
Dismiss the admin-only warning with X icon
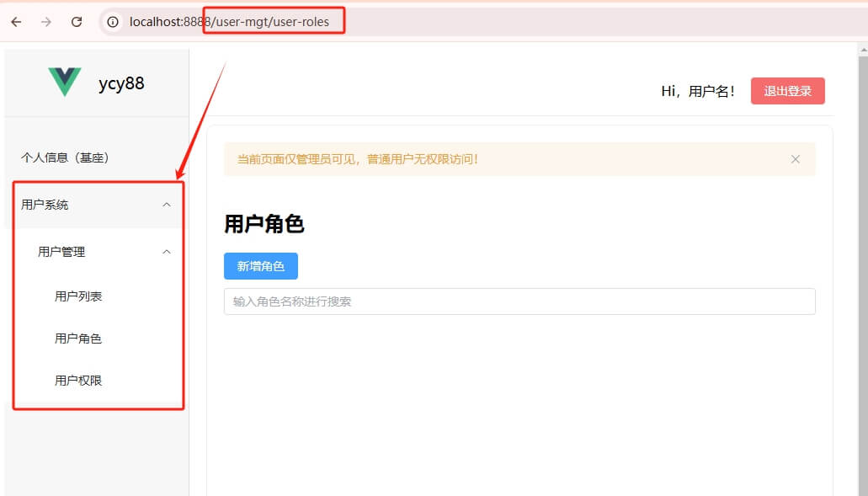click(x=795, y=159)
